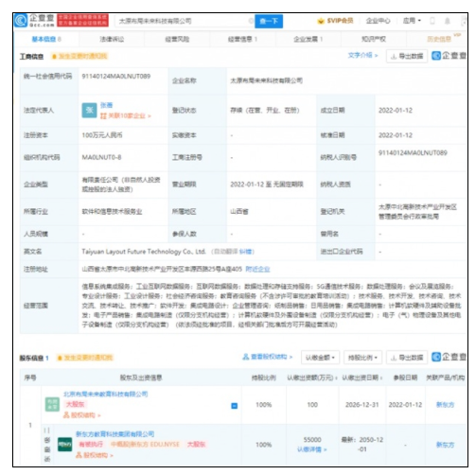
Task: Switch to 企业发展 tab
Action: [308, 39]
